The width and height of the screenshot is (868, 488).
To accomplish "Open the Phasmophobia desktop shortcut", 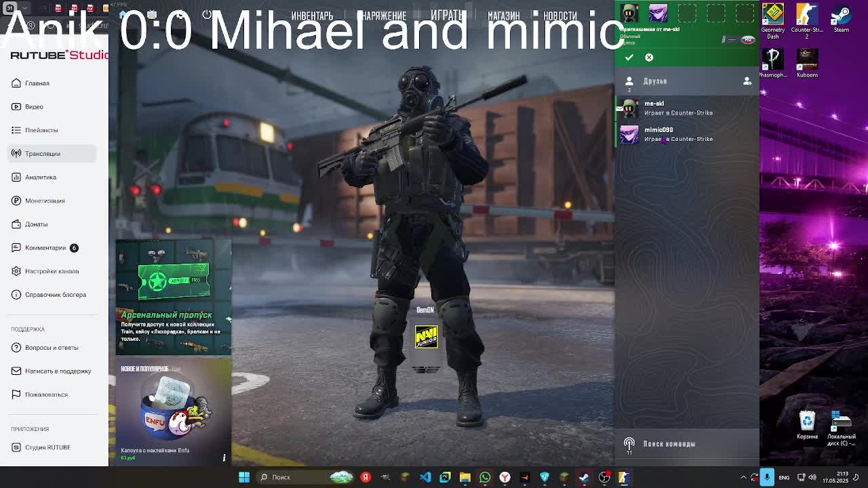I will point(773,64).
